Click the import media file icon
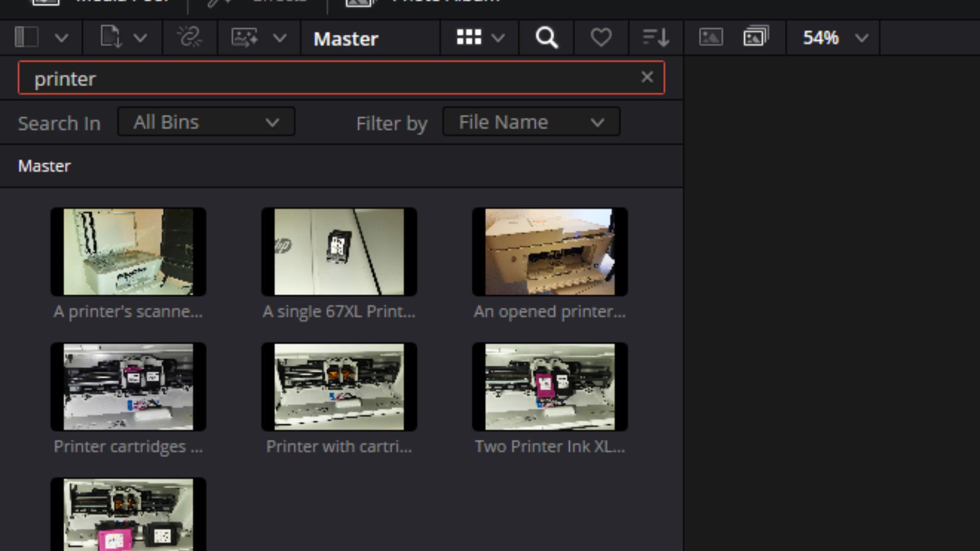The image size is (980, 551). 111,37
